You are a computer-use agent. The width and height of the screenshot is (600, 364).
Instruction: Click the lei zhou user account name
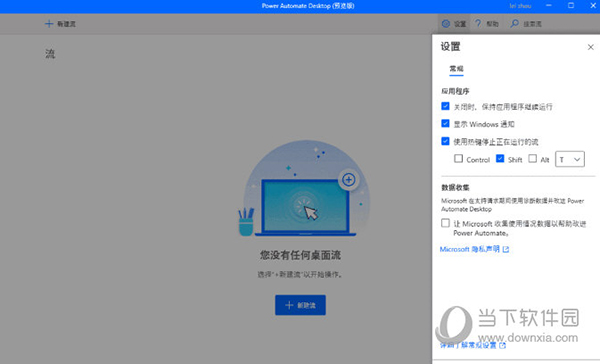pos(520,6)
